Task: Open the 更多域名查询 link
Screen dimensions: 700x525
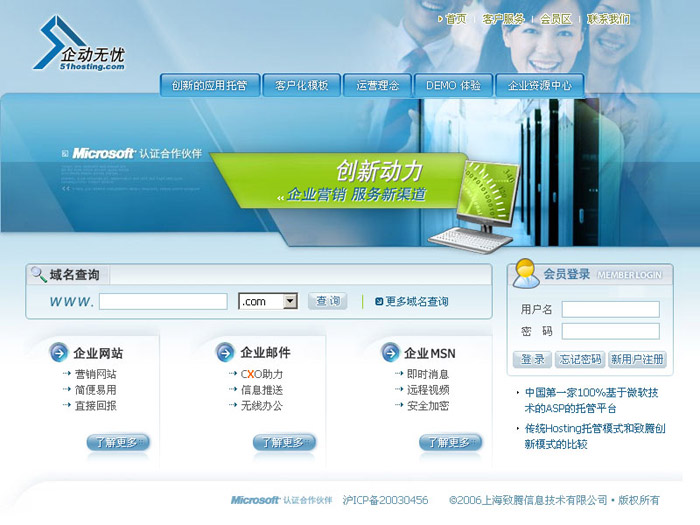Action: point(417,302)
